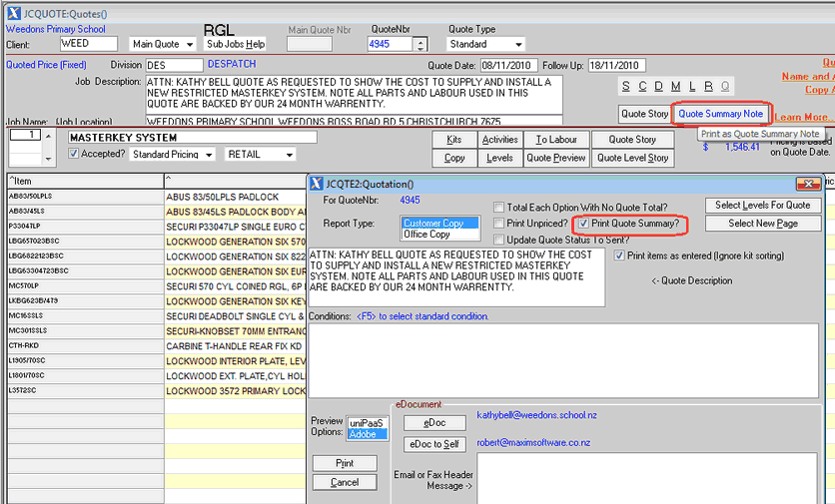Click the 'D' letter shortcut button
The width and height of the screenshot is (835, 504).
coord(658,86)
